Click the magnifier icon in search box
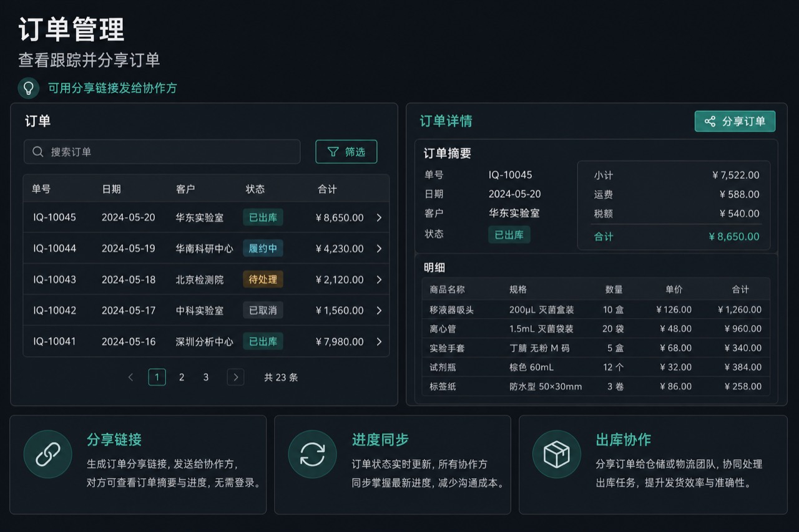 pos(38,152)
